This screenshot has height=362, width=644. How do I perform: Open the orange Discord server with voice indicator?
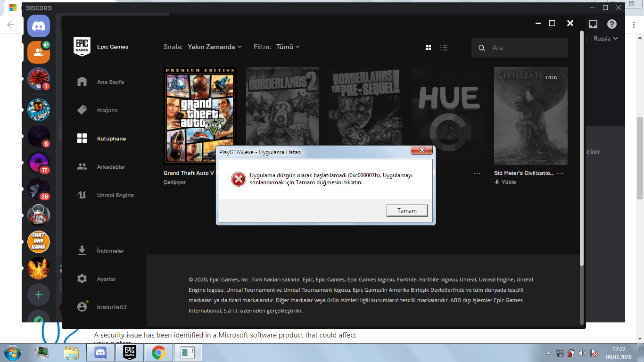tap(39, 52)
